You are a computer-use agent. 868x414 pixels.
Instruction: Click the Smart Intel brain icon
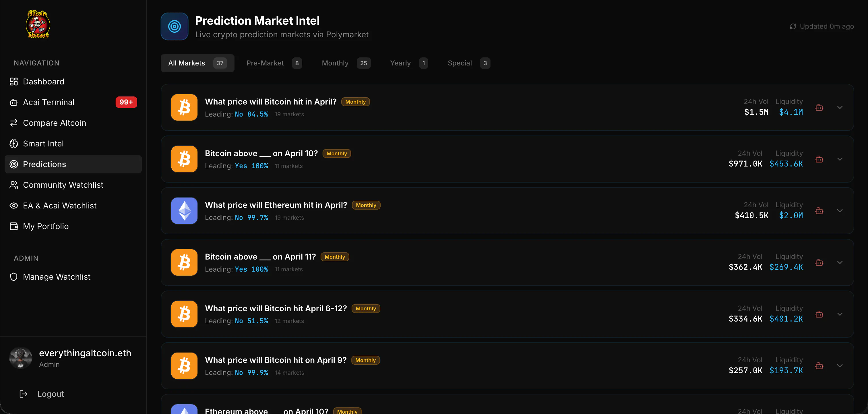14,144
